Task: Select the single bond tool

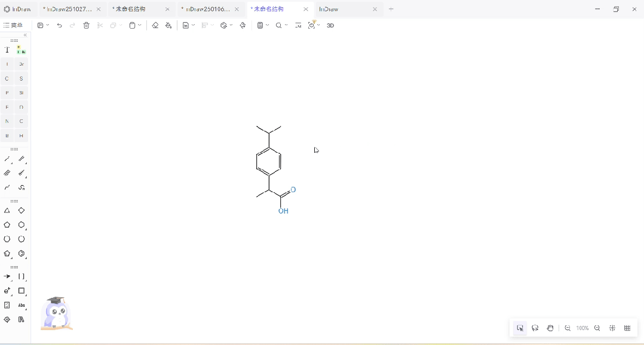Action: pos(7,159)
